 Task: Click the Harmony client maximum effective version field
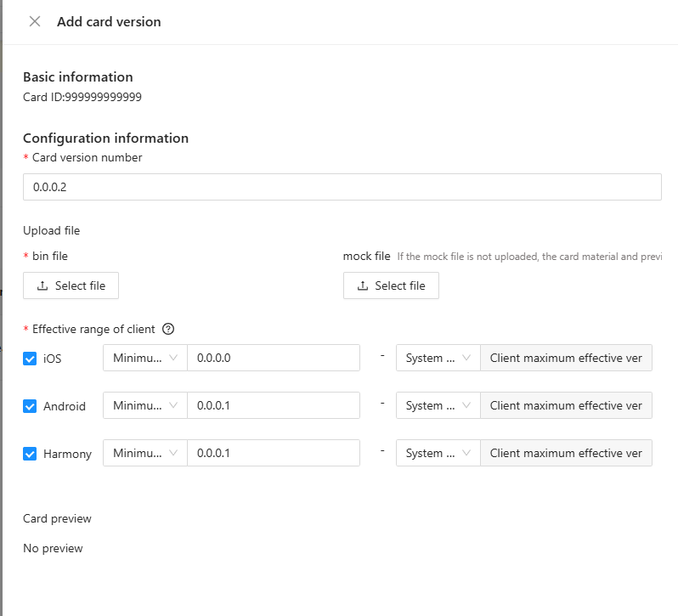pyautogui.click(x=566, y=453)
